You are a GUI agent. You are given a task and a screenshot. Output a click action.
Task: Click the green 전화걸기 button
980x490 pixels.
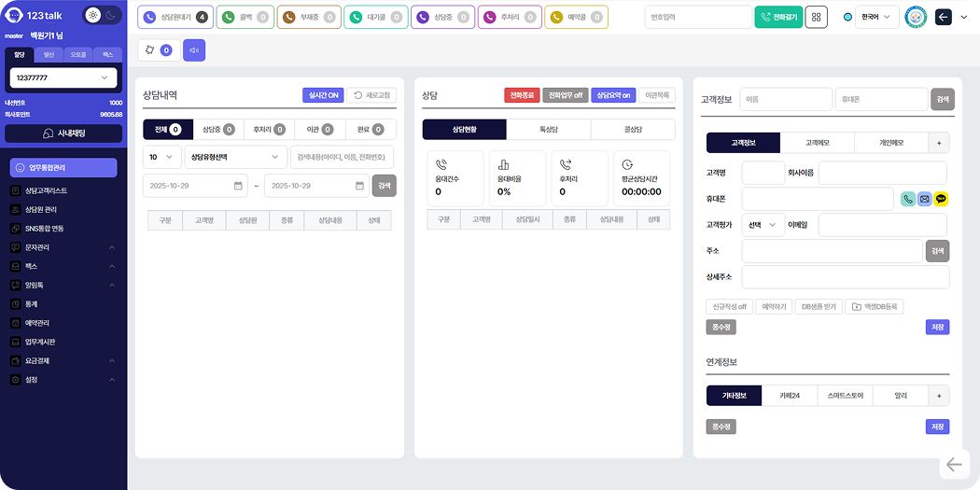(x=777, y=17)
